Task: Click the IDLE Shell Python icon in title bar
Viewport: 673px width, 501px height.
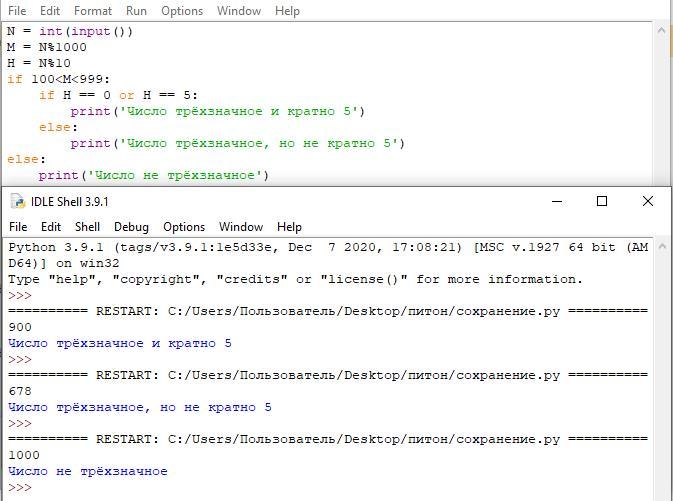Action: [17, 201]
